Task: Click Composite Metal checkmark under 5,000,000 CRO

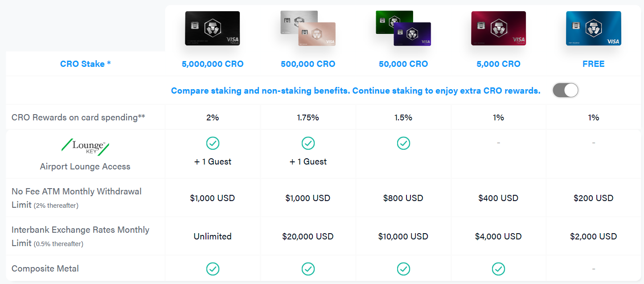Action: 213,269
